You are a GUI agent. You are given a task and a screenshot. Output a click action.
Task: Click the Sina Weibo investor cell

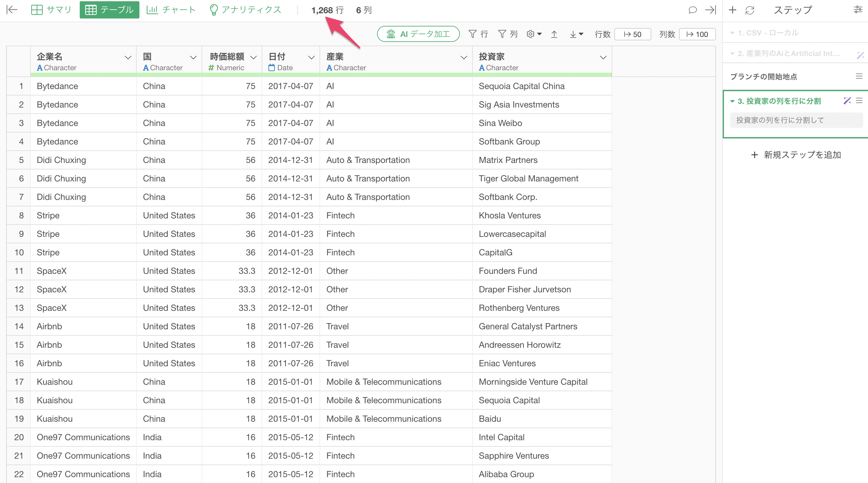point(542,123)
